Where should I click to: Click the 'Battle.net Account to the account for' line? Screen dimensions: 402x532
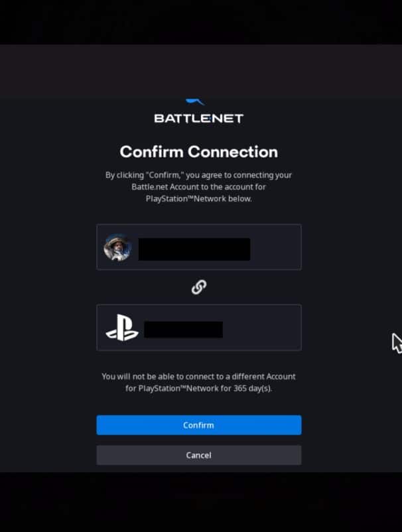(x=199, y=187)
